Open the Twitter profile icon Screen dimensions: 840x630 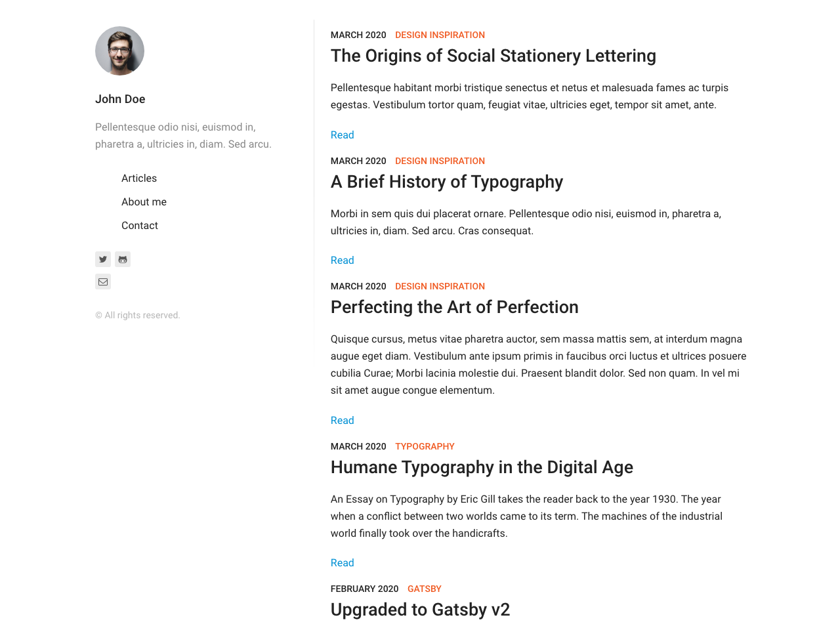[103, 259]
